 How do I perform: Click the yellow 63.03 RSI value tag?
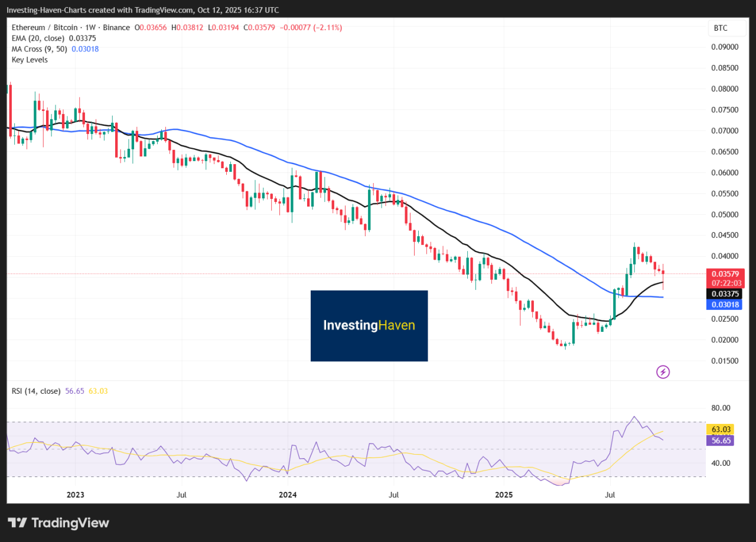point(722,429)
